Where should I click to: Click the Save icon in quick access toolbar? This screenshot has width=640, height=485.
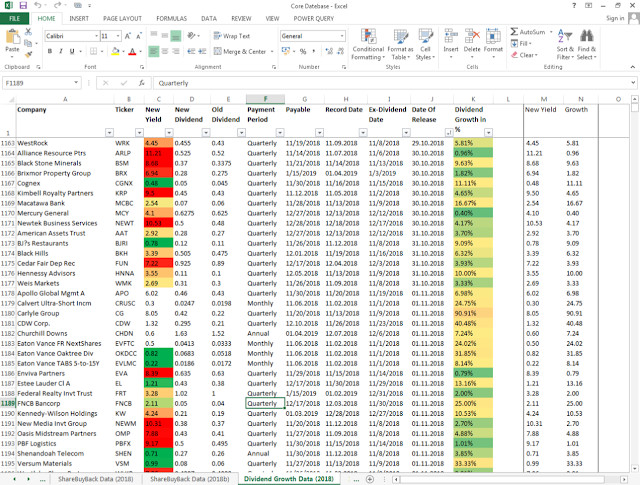pos(23,6)
